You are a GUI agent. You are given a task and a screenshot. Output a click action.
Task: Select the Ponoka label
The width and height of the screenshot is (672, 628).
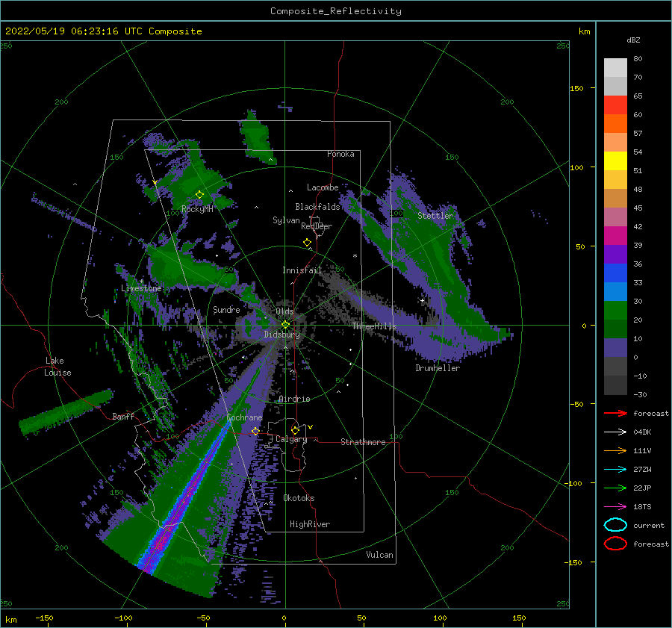click(340, 154)
